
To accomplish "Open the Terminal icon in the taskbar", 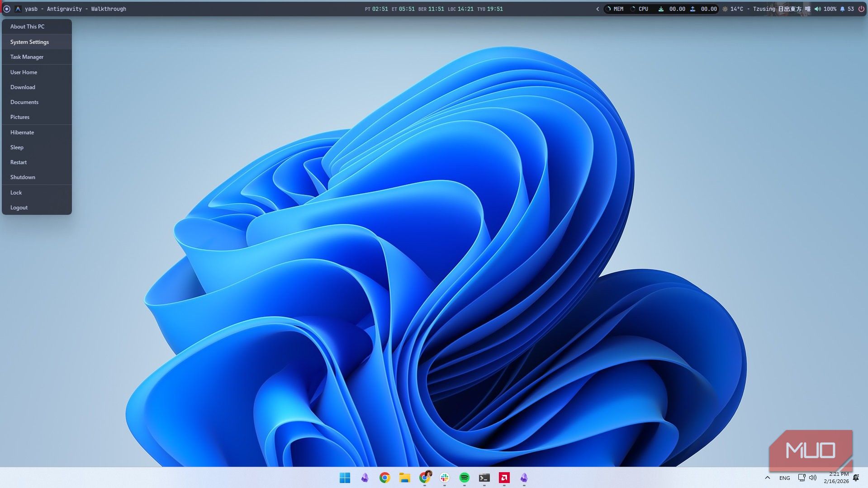I will click(x=484, y=478).
